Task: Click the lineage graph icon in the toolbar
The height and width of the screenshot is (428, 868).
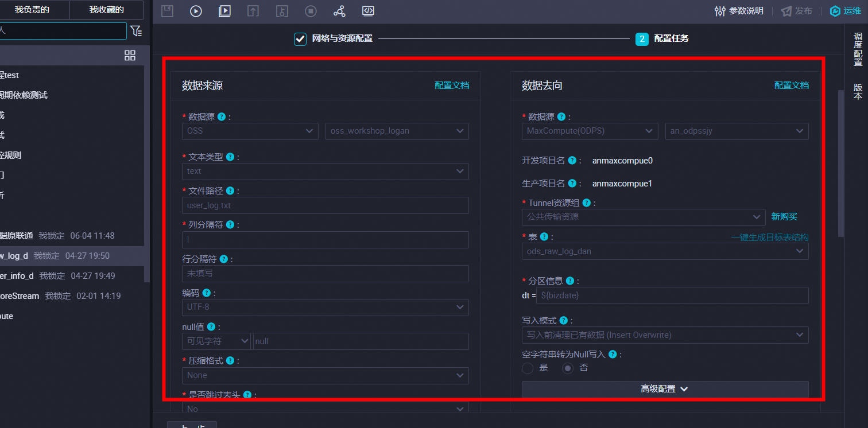Action: click(339, 11)
